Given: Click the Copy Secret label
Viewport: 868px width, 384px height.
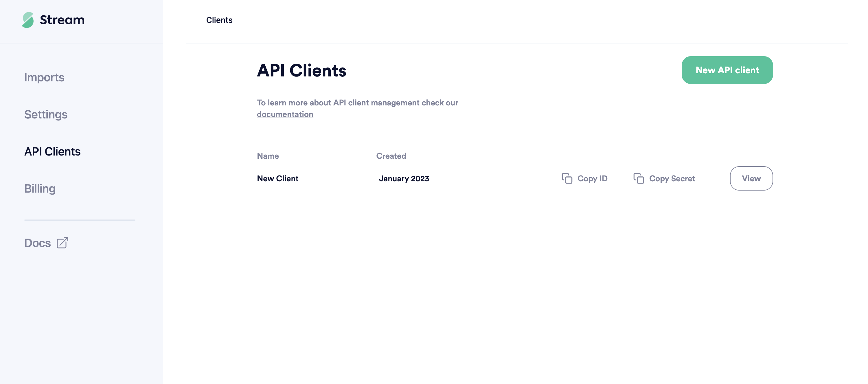Looking at the screenshot, I should (672, 179).
